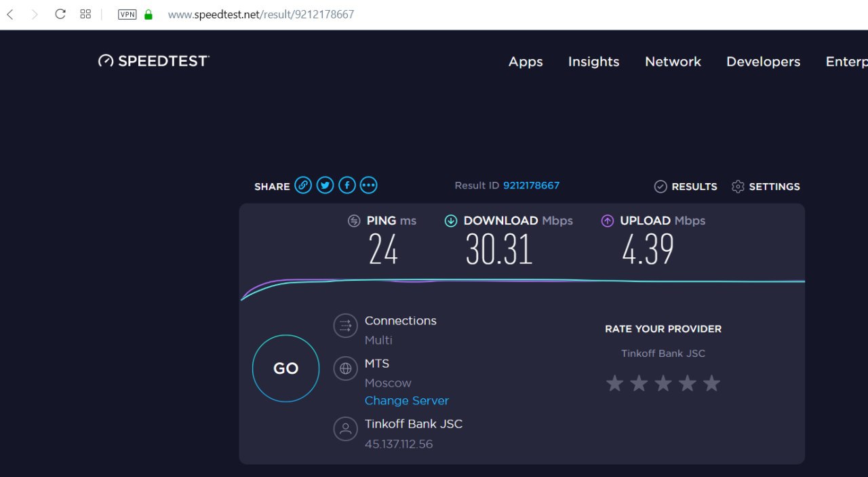
Task: Select the download value 30.31
Action: pos(499,248)
